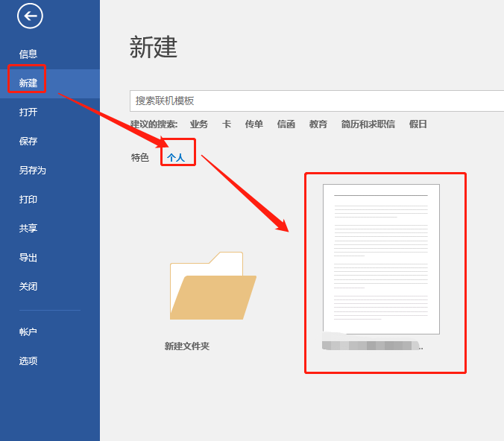Switch to the 特色 tab
504x441 pixels.
[x=140, y=158]
